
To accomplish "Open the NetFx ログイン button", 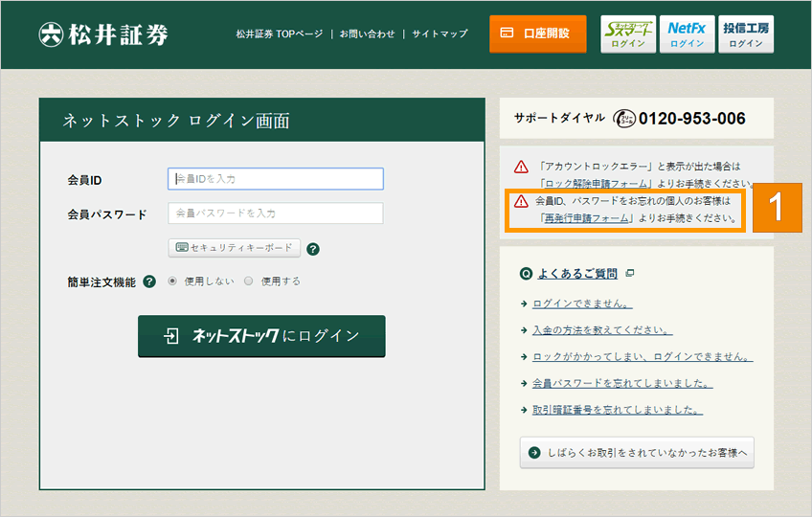I will click(x=687, y=34).
